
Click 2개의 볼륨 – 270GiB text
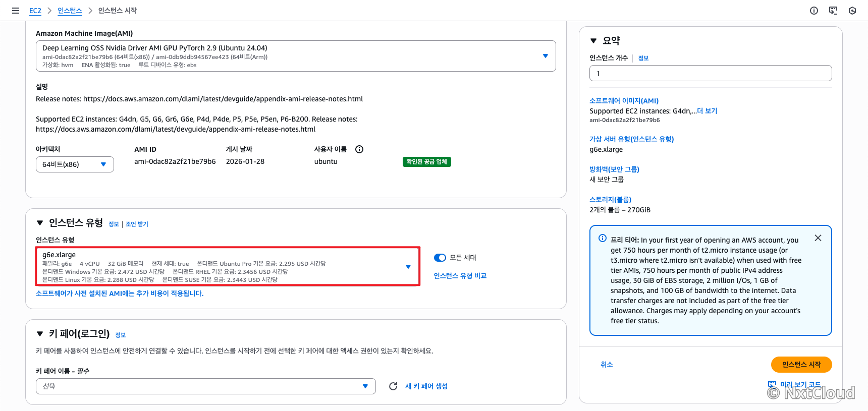click(x=620, y=210)
